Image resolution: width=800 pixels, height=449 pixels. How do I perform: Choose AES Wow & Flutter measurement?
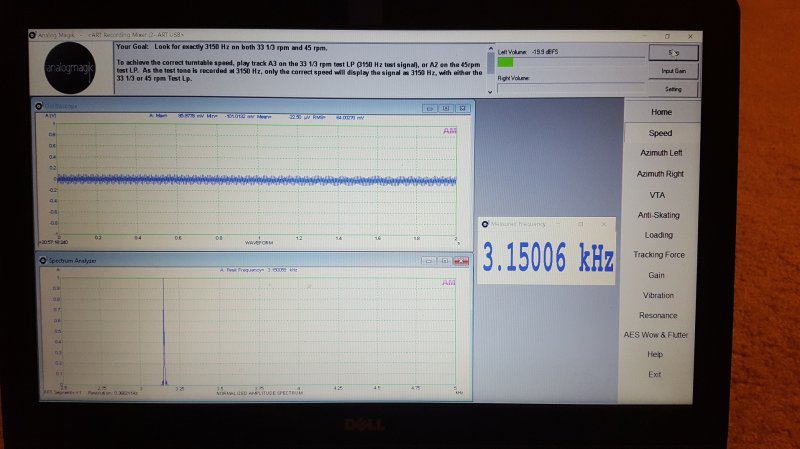pos(656,335)
